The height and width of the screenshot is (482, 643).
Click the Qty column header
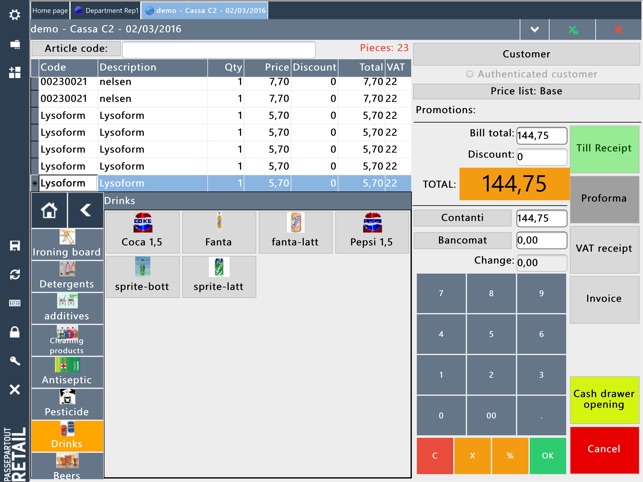pos(226,68)
